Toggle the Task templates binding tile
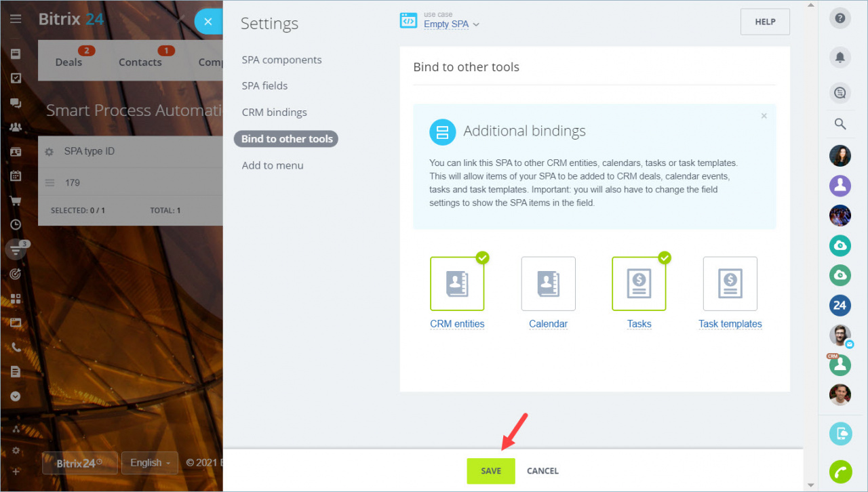Screen dimensions: 868x492 [x=730, y=283]
